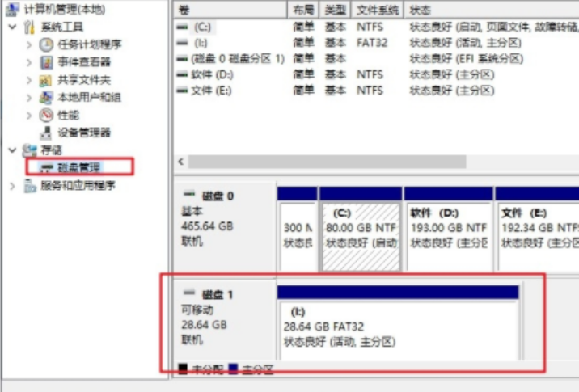Click the blue 主分区 legend swatch
The image size is (579, 392).
tap(233, 369)
